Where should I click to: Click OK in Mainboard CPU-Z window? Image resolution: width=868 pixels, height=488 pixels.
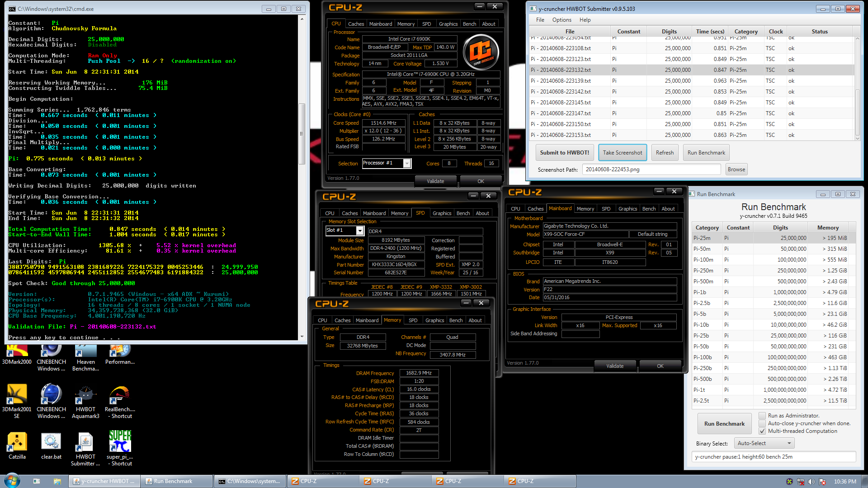pyautogui.click(x=660, y=366)
